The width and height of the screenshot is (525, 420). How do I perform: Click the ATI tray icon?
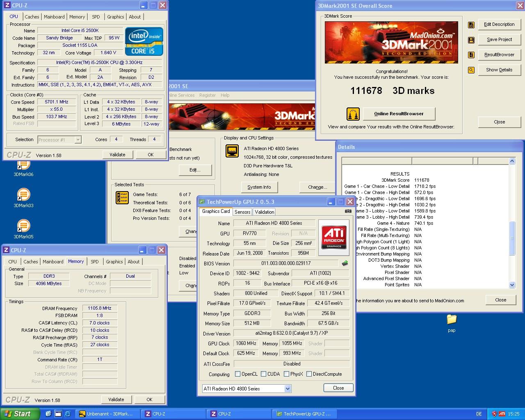[502, 414]
